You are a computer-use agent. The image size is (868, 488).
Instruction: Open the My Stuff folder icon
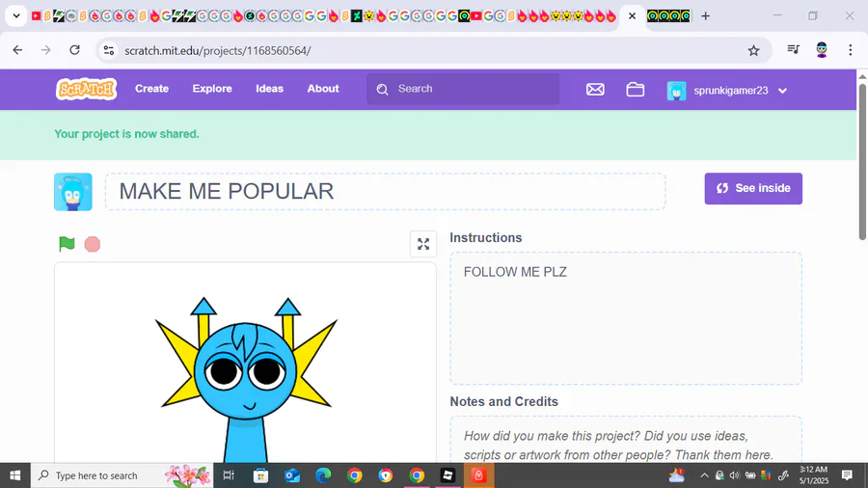635,89
